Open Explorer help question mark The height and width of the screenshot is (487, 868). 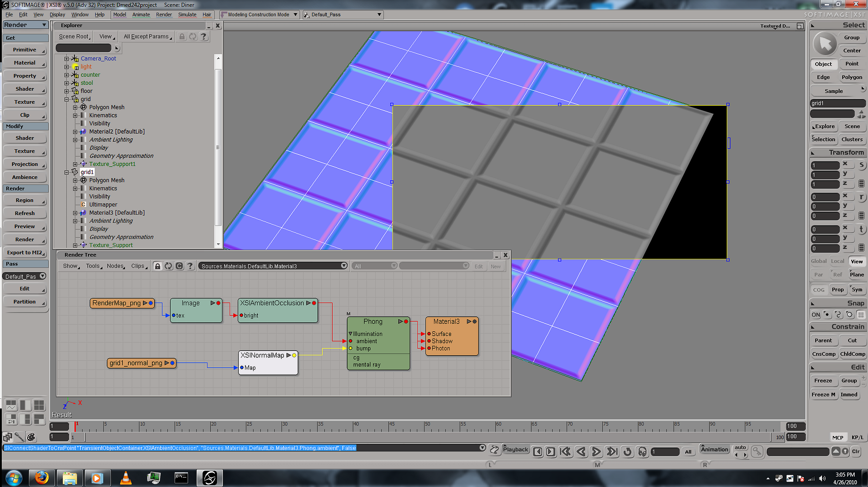pos(204,37)
